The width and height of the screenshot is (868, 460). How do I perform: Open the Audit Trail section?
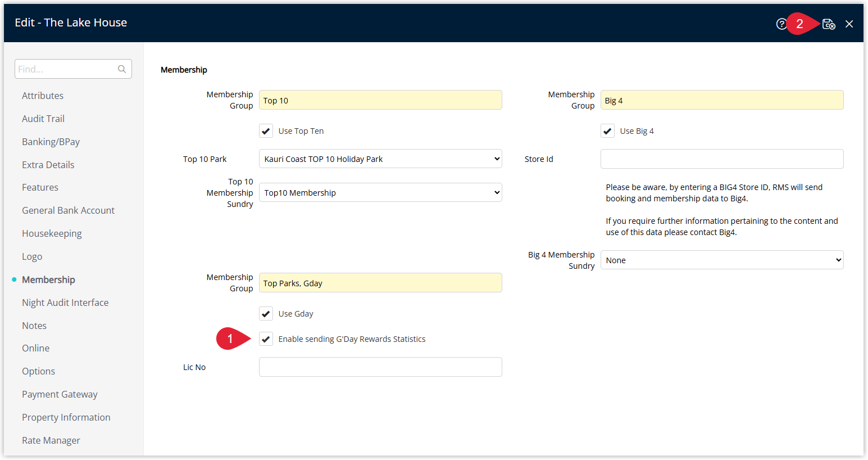[43, 119]
